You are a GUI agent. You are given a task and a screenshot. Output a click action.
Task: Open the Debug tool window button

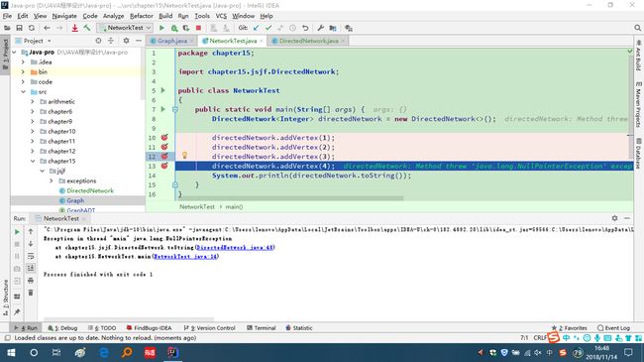click(x=62, y=328)
